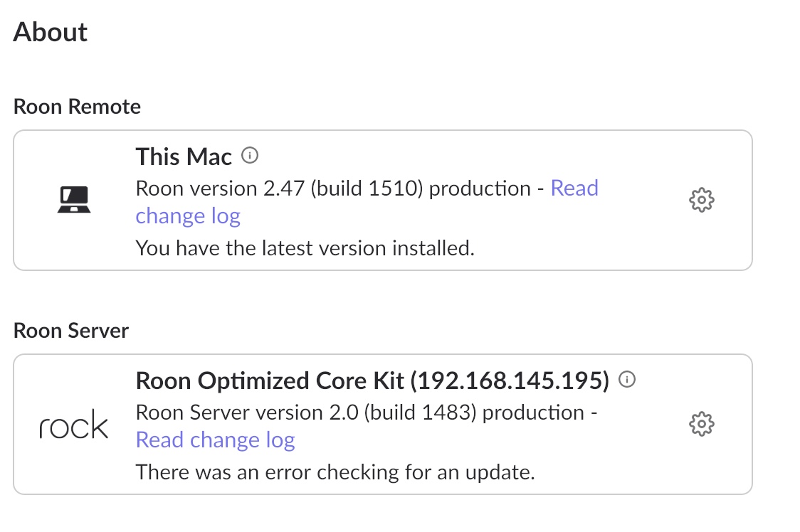800x532 pixels.
Task: Click the laptop icon in Roon Remote card
Action: 74,199
